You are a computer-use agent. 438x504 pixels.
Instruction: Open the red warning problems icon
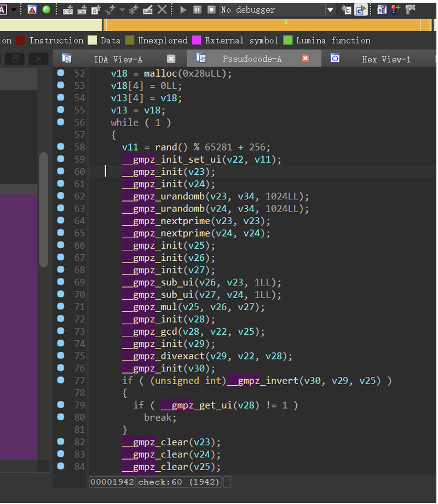32,10
